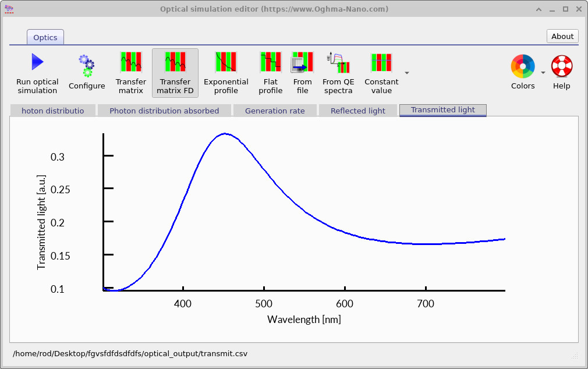
Task: Click the Wavelength [nm] axis label
Action: pyautogui.click(x=304, y=320)
